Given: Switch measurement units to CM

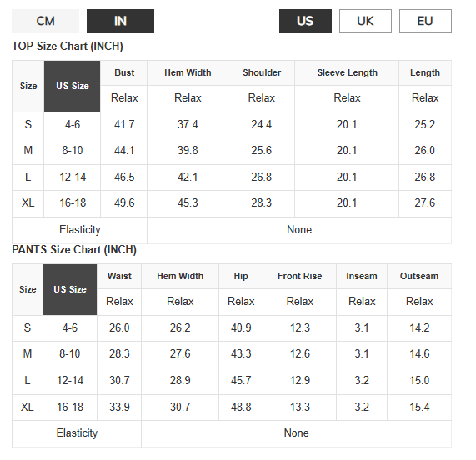Looking at the screenshot, I should coord(46,21).
